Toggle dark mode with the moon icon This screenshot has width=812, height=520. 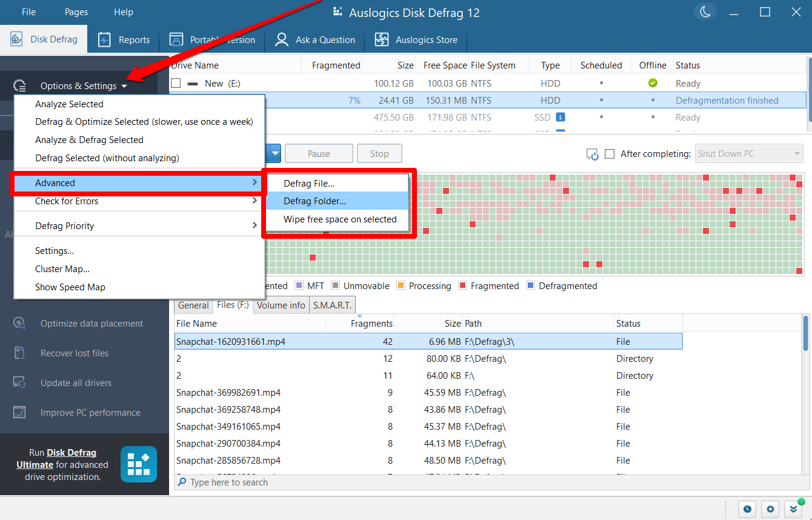(x=705, y=11)
